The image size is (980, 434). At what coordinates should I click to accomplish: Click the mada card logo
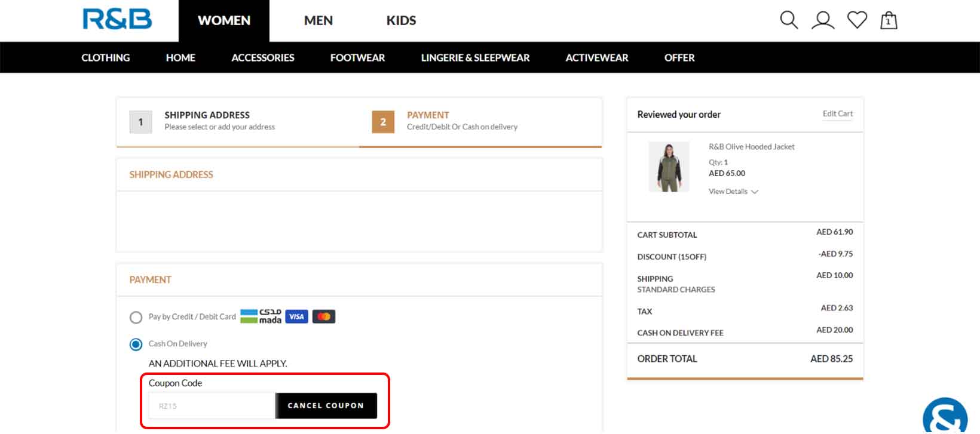261,316
